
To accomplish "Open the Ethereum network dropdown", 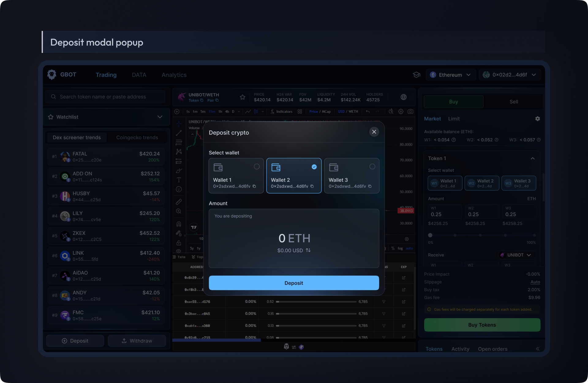I will pos(450,75).
